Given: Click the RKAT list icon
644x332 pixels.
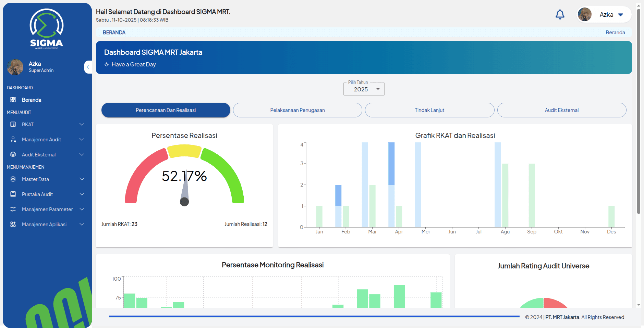Looking at the screenshot, I should (x=13, y=124).
